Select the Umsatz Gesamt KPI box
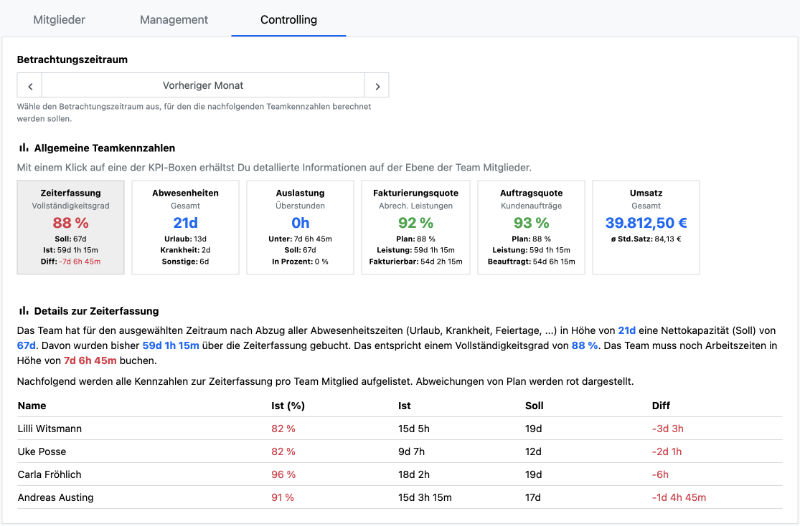The image size is (800, 526). 645,227
